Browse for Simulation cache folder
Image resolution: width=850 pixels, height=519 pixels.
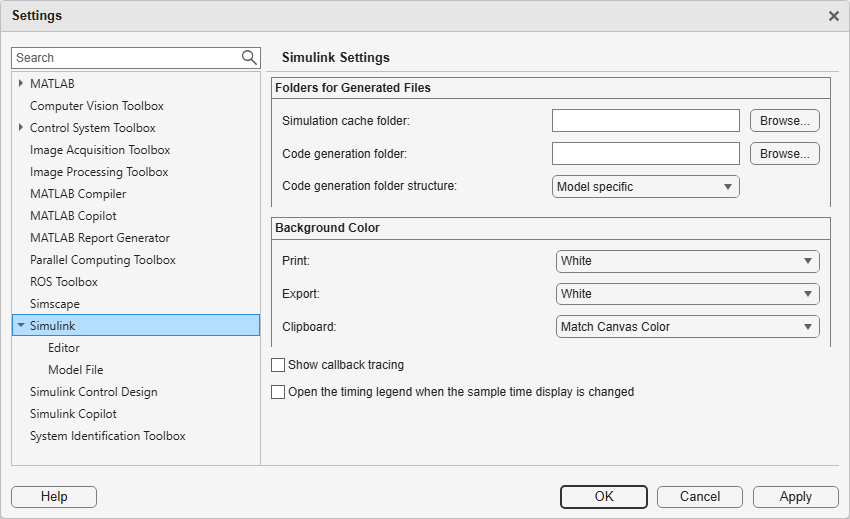(784, 120)
